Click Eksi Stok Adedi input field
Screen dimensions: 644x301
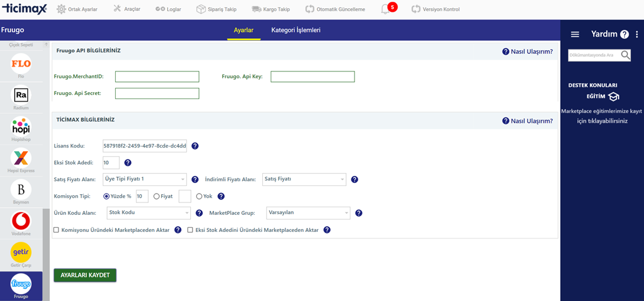111,163
